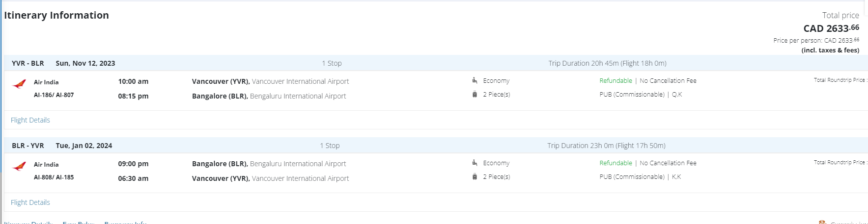
Task: Click the Itinerary Information heading
Action: click(56, 15)
